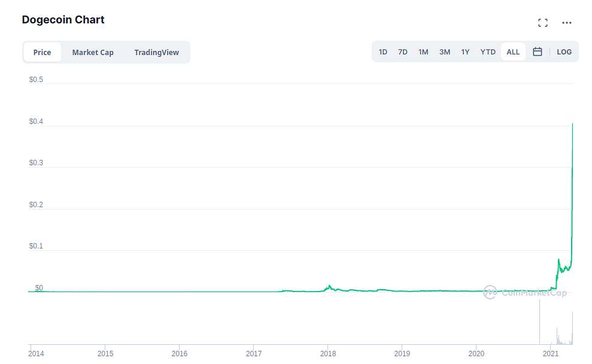Screen dimensions: 592x364
Task: Click the 2014 year axis label
Action: pos(36,353)
